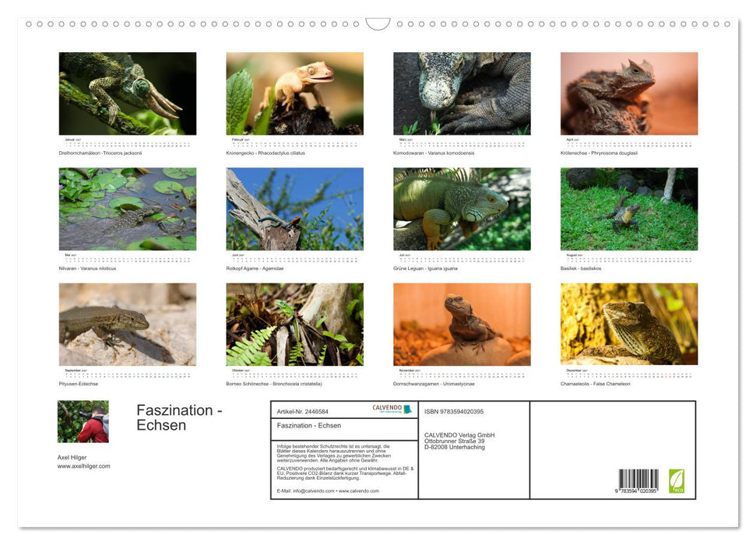The height and width of the screenshot is (545, 756).
Task: Open the Kronengecko February photo
Action: coord(294,93)
